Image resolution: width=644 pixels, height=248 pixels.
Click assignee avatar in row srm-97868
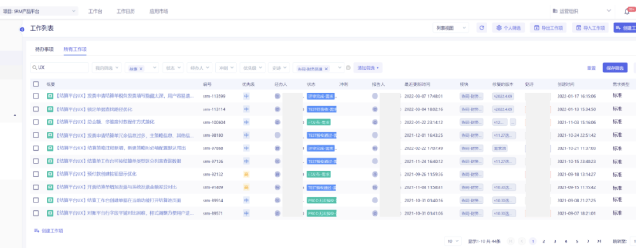pos(277,148)
